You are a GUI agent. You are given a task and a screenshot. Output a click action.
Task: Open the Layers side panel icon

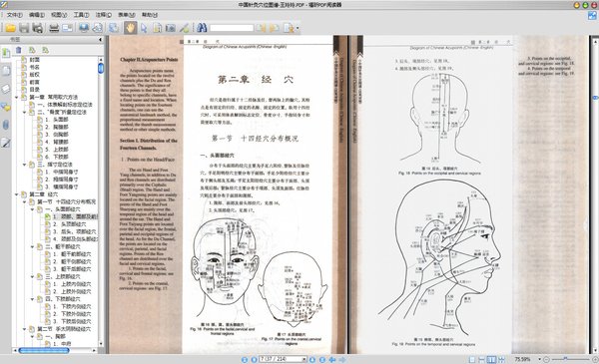[6, 89]
